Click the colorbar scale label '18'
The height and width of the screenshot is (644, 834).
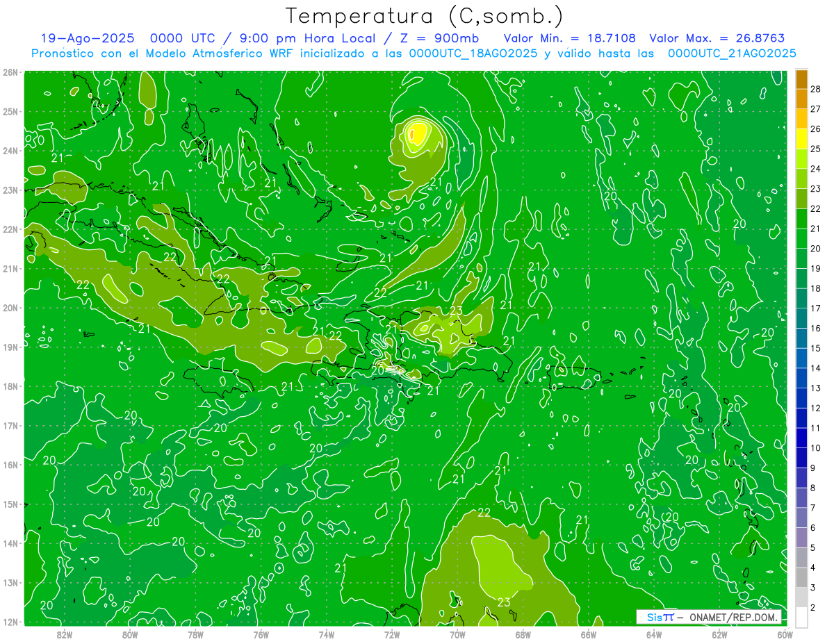(x=816, y=288)
